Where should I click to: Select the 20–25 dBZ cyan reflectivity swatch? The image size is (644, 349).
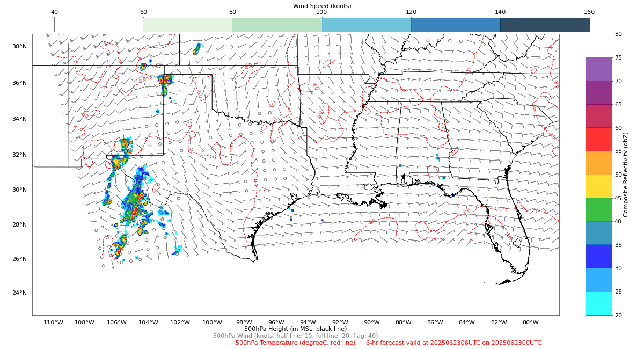[598, 303]
